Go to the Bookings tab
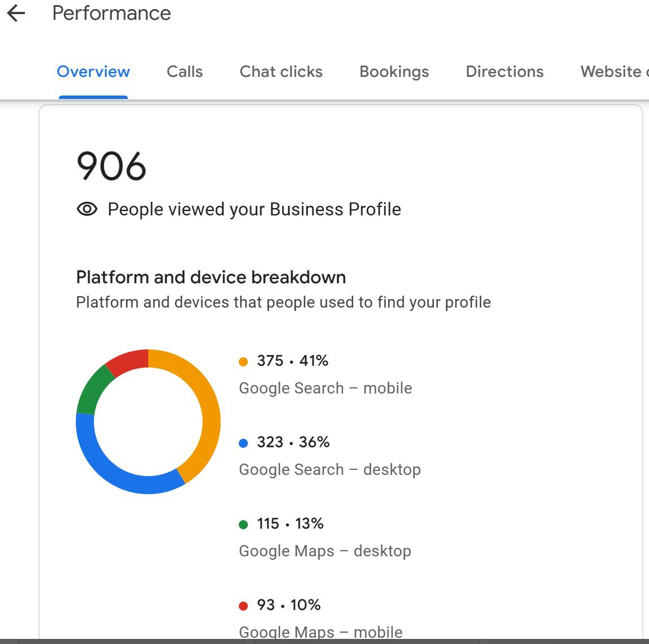 pyautogui.click(x=394, y=72)
